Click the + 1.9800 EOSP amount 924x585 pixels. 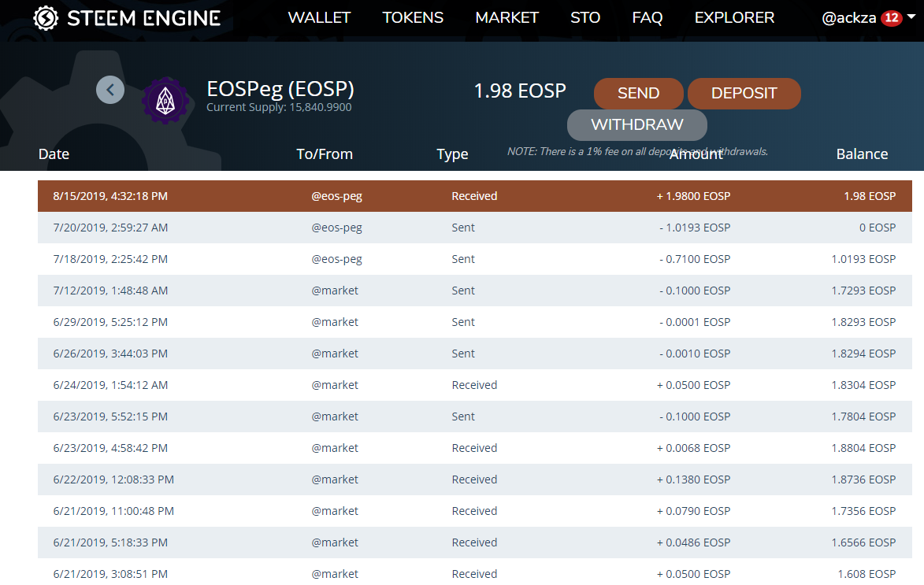(x=693, y=196)
